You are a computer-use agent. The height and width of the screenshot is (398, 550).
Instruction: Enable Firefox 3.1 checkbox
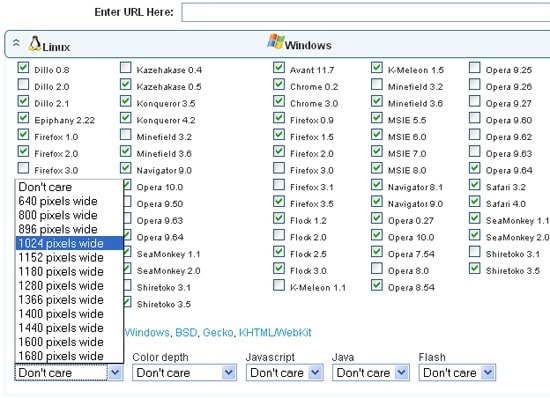(x=279, y=184)
